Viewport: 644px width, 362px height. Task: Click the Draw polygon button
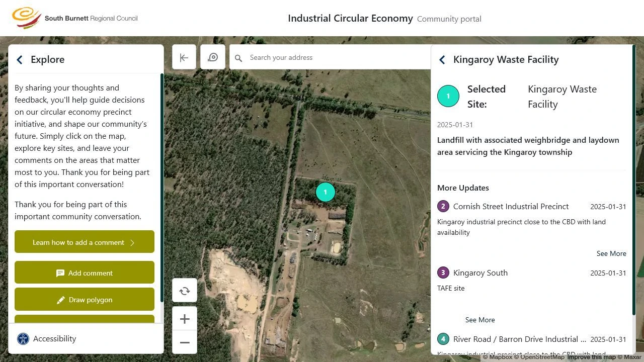[85, 299]
